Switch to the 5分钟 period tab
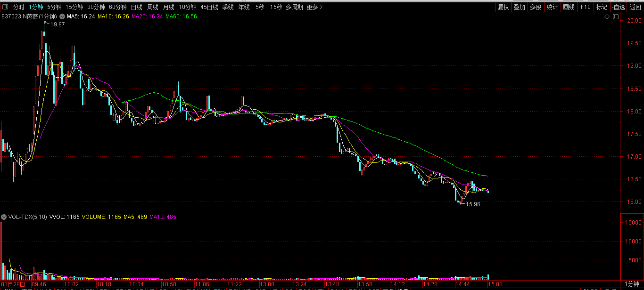Viewport: 644px width, 290px height. (54, 7)
